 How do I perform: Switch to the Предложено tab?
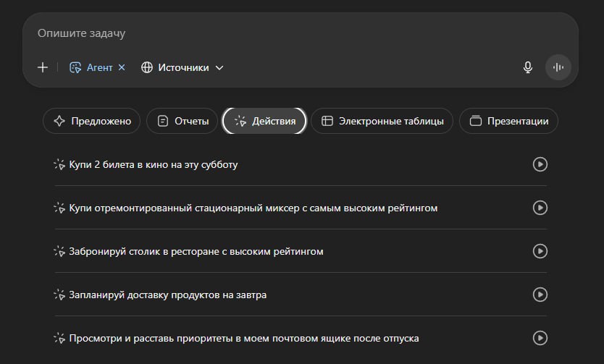pos(91,121)
